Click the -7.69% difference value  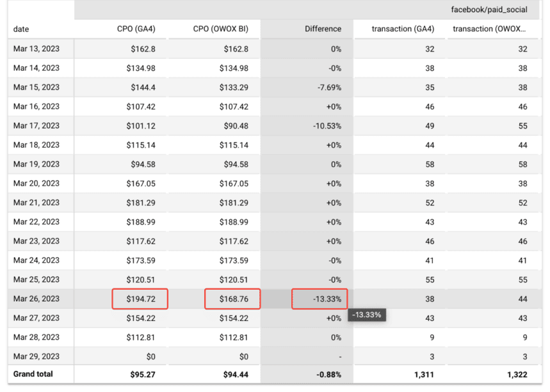pos(329,88)
